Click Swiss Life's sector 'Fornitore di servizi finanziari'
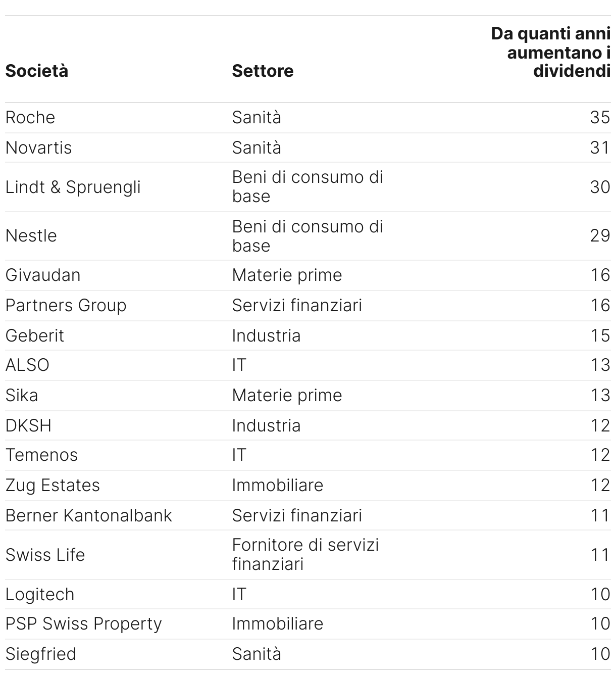This screenshot has height=675, width=616. pyautogui.click(x=305, y=554)
